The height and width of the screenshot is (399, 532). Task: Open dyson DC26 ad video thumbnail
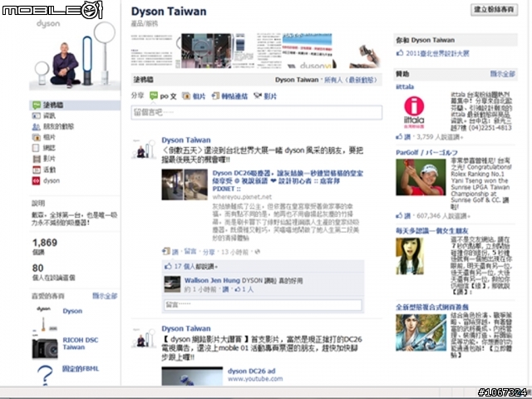[192, 376]
